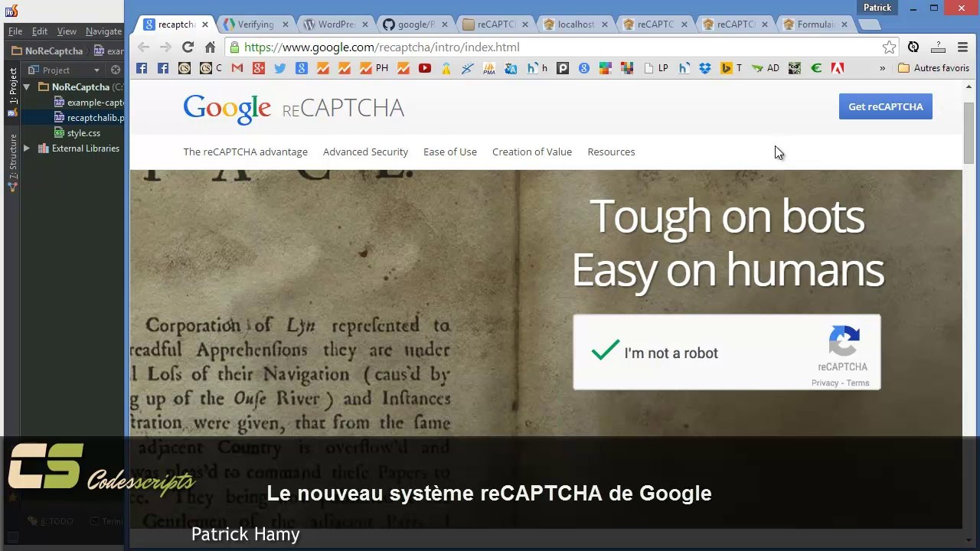Switch to the Verifying tab
This screenshot has width=980, height=551.
click(x=255, y=24)
